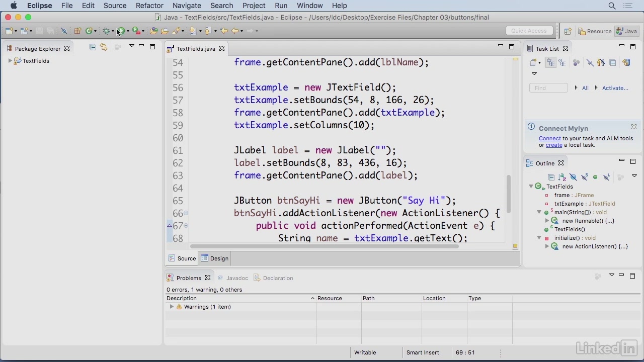The width and height of the screenshot is (644, 362).
Task: Click the Debug bug icon
Action: tap(106, 31)
